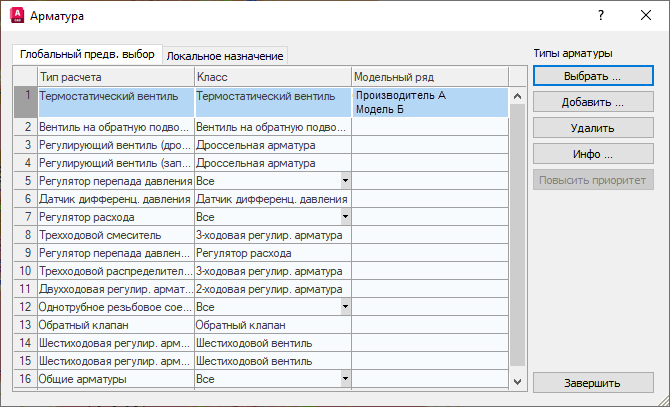This screenshot has width=670, height=407.
Task: Expand class dropdown for Однотрубное резьбовое row
Action: [345, 307]
